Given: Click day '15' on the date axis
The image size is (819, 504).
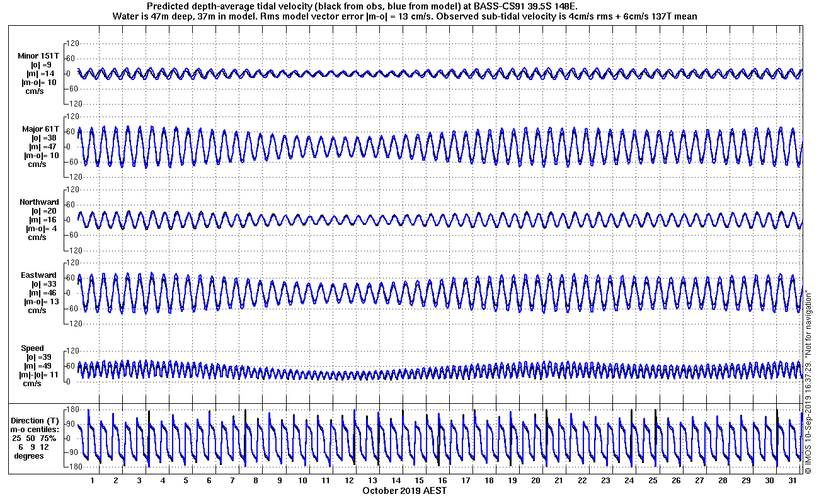Looking at the screenshot, I should pos(419,481).
